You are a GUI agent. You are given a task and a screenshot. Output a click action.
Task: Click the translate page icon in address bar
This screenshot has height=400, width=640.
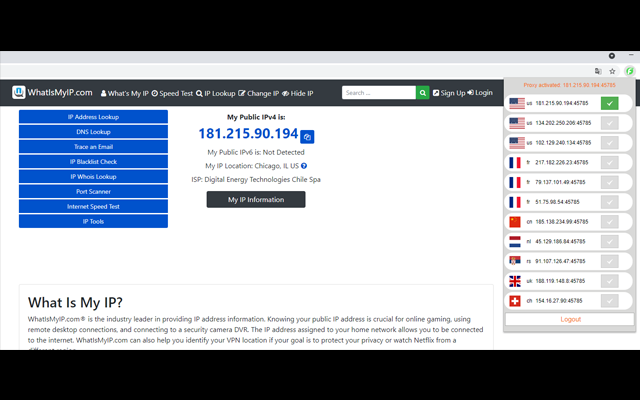[598, 71]
